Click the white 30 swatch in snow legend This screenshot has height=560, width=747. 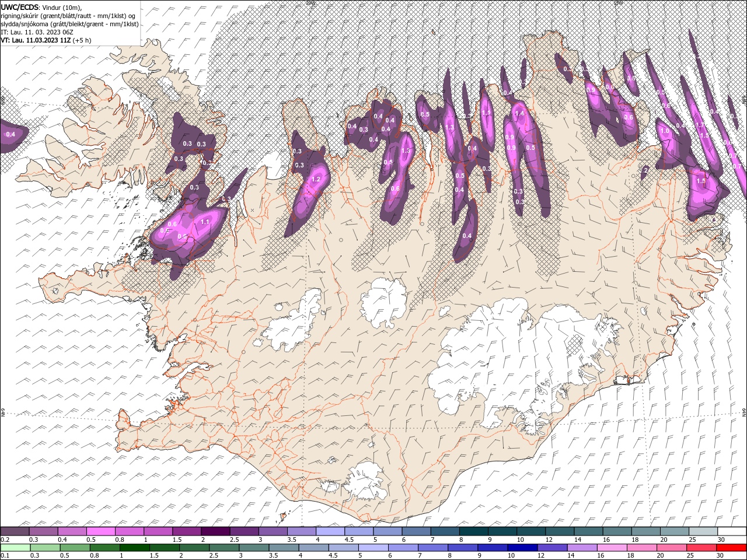[x=732, y=531]
